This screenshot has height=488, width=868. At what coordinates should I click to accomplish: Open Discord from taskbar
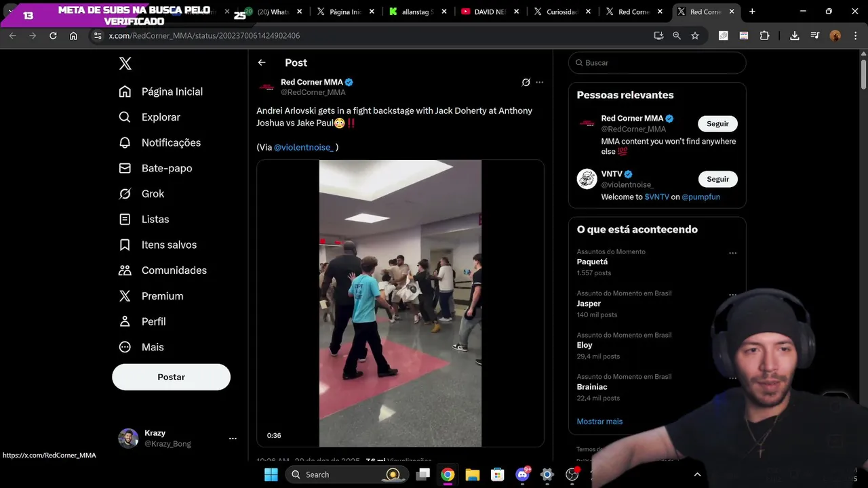point(522,474)
